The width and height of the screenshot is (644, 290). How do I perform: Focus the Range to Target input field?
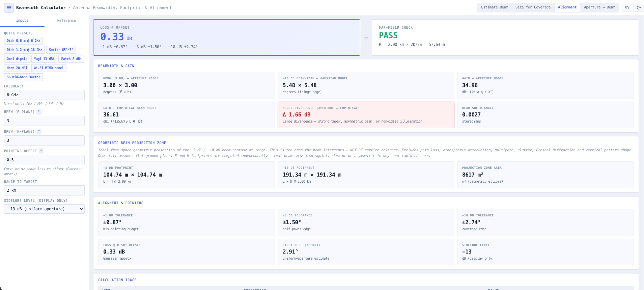pyautogui.click(x=44, y=190)
